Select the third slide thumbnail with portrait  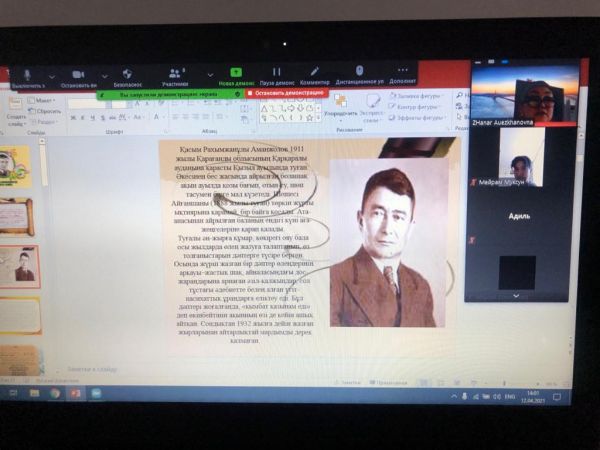(x=20, y=266)
